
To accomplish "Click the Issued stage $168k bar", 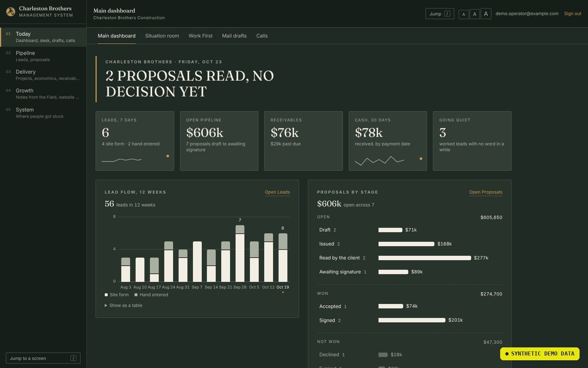I will pos(406,244).
